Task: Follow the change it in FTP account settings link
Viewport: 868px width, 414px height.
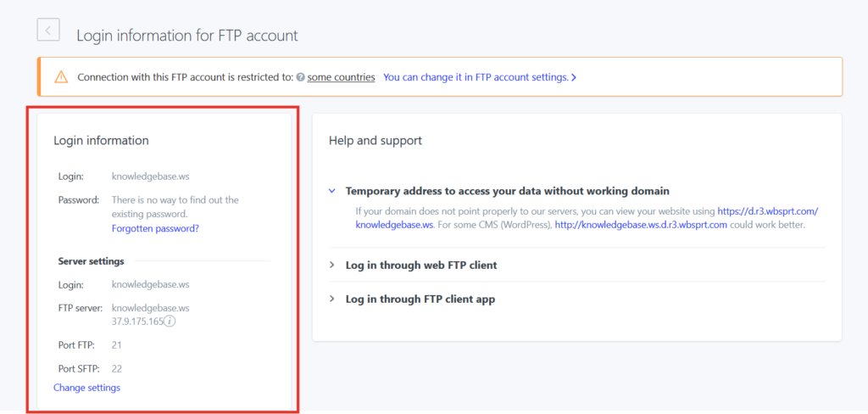Action: coord(476,77)
